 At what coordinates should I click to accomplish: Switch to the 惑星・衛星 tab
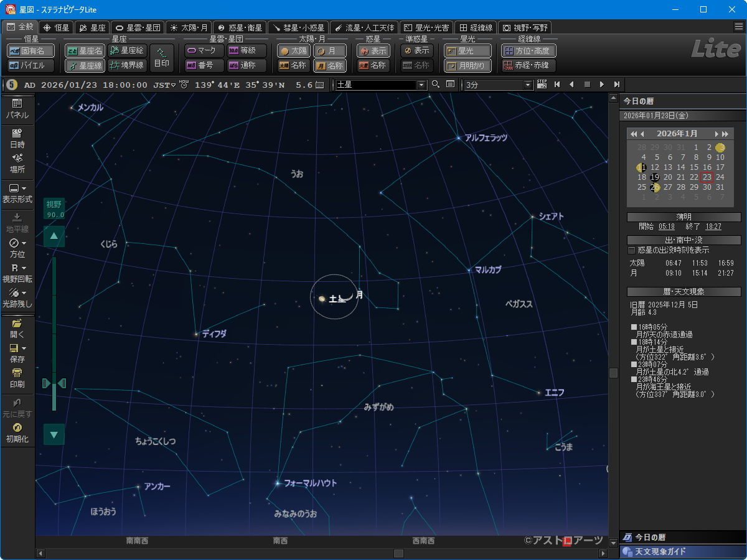point(239,27)
